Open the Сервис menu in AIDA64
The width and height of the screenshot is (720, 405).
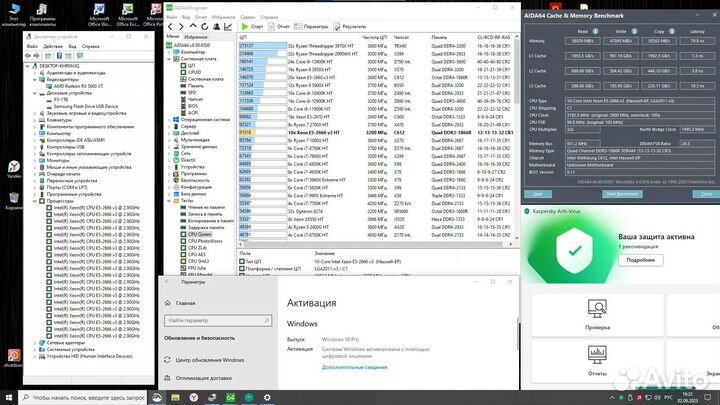tap(248, 17)
